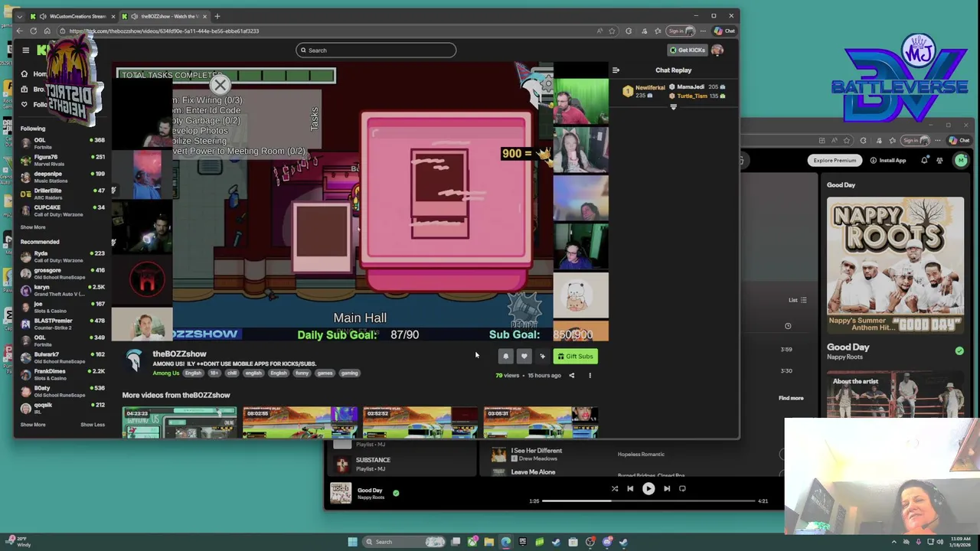Image resolution: width=980 pixels, height=551 pixels.
Task: Open CUPC4KE channel in sidebar
Action: tap(63, 210)
